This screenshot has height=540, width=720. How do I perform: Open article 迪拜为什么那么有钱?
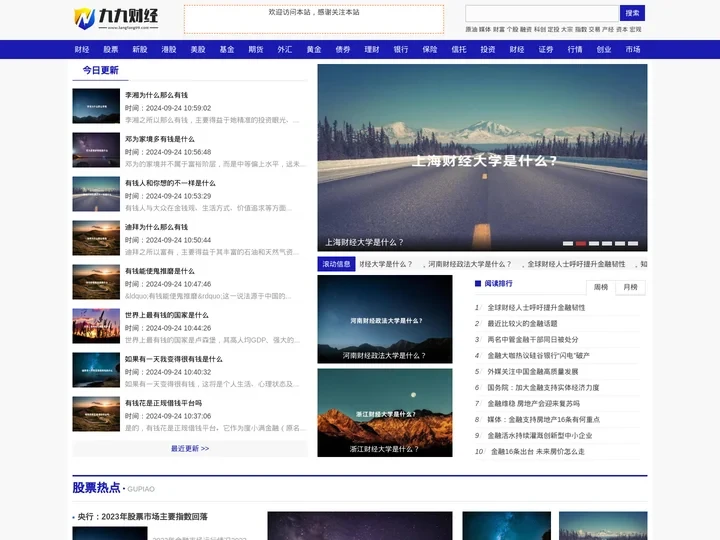[x=157, y=227]
